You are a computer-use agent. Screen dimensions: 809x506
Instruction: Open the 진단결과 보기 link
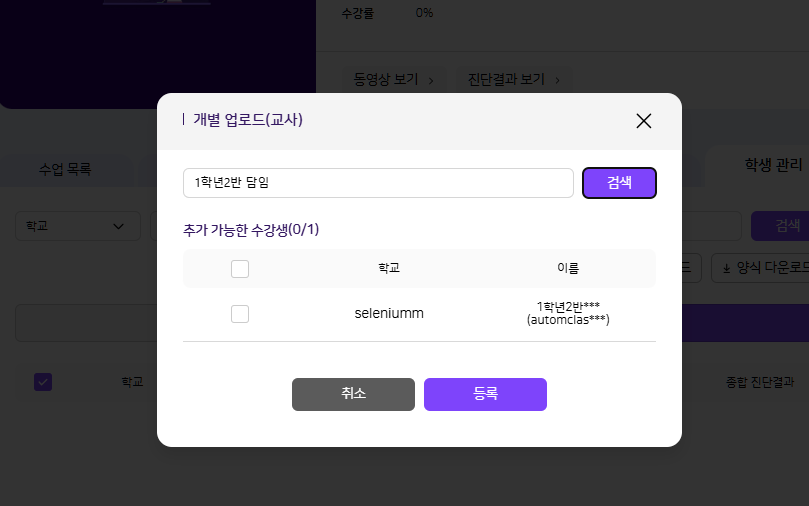(511, 79)
